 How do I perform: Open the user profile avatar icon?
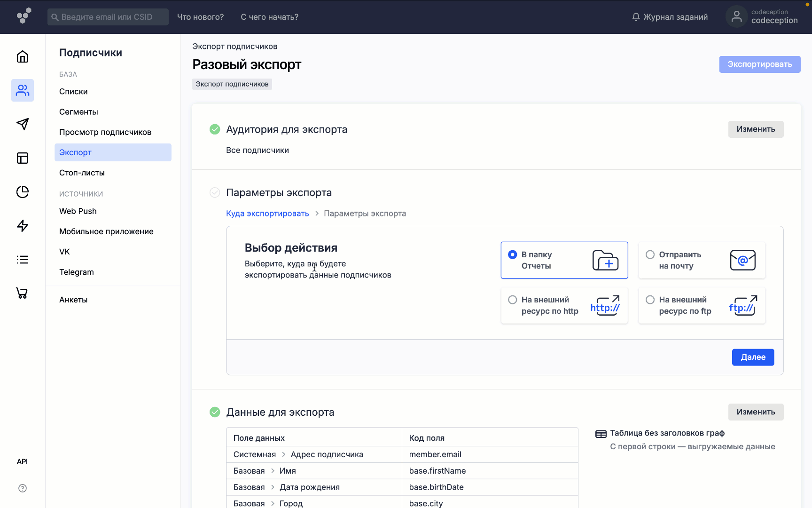736,17
